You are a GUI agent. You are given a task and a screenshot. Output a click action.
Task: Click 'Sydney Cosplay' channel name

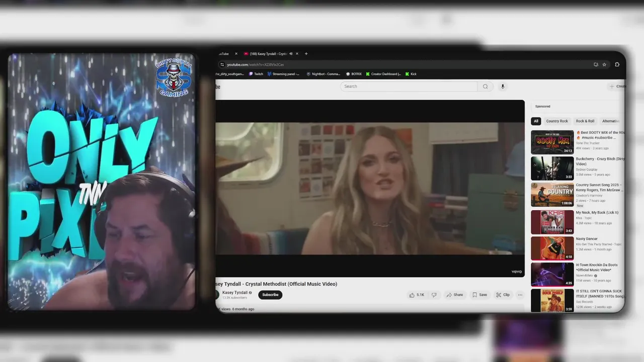(587, 169)
